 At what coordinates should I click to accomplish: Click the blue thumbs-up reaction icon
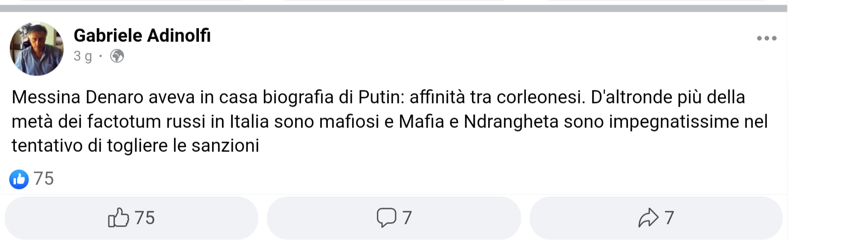coord(19,179)
